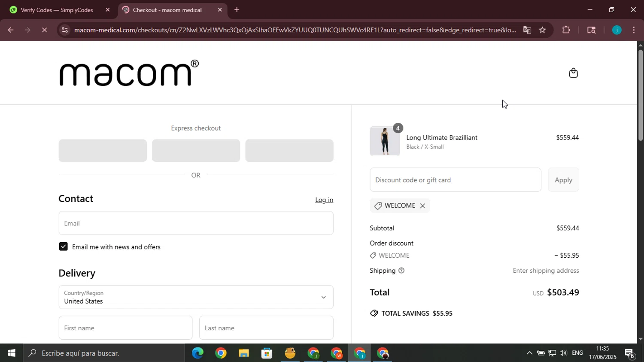Click the Log in link
Screen dimensions: 644x362
324,200
